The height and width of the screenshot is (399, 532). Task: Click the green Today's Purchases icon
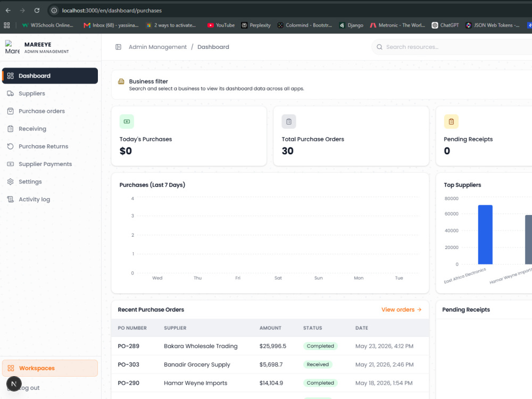coord(127,121)
